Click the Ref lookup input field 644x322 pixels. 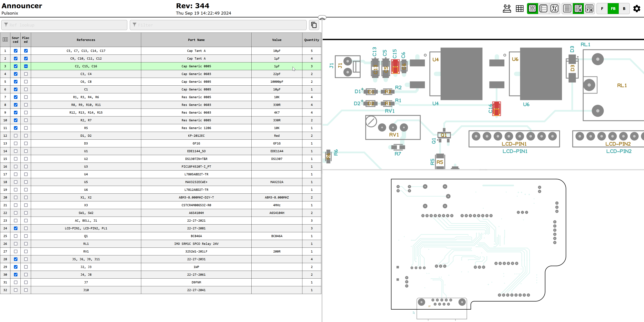[65, 25]
